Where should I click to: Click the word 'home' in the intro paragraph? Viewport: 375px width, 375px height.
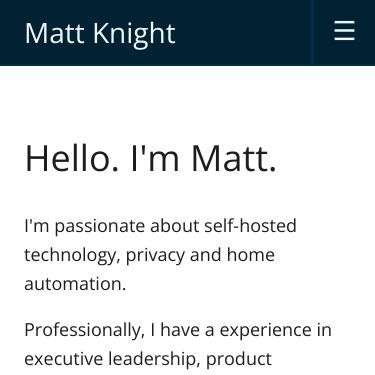click(251, 255)
